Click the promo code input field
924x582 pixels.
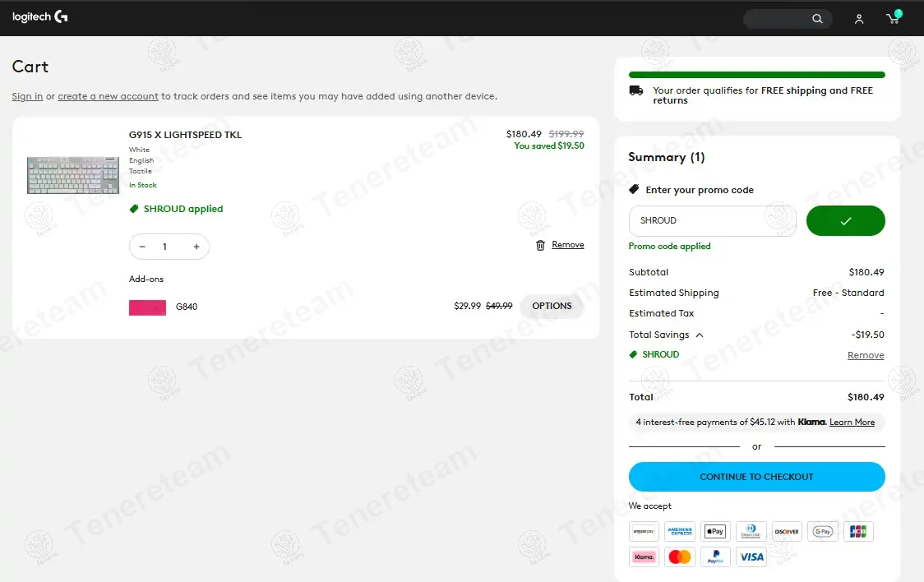tap(712, 221)
